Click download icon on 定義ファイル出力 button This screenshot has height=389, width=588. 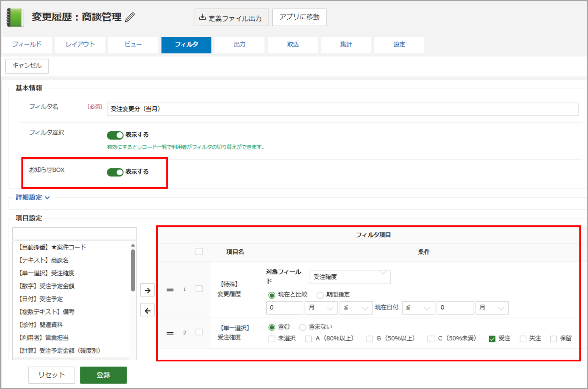click(202, 17)
